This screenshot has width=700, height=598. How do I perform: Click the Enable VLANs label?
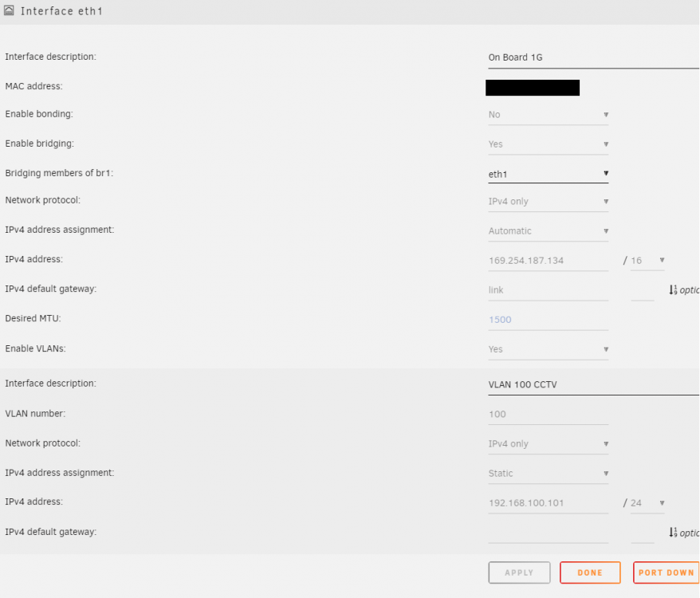click(x=35, y=348)
